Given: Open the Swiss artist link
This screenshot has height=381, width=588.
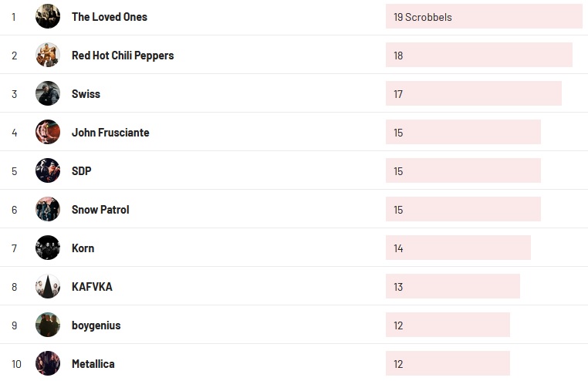Looking at the screenshot, I should pyautogui.click(x=86, y=94).
